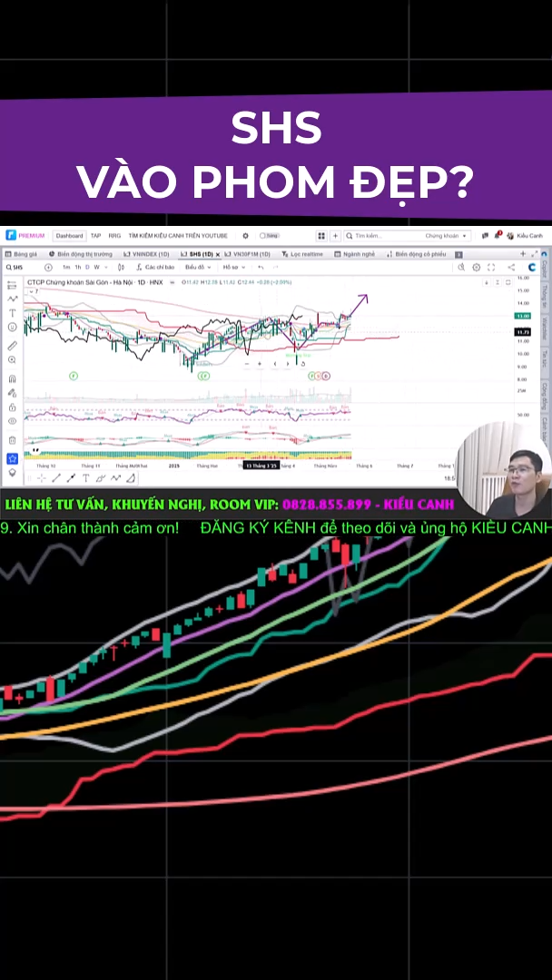Pick the crosshair tool in bottom drawing bar

point(41,478)
